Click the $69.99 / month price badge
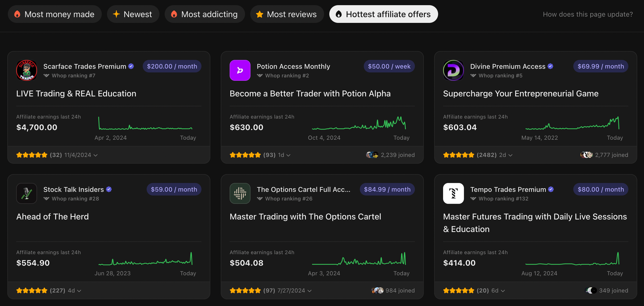Screen dimensions: 644x306 point(601,66)
